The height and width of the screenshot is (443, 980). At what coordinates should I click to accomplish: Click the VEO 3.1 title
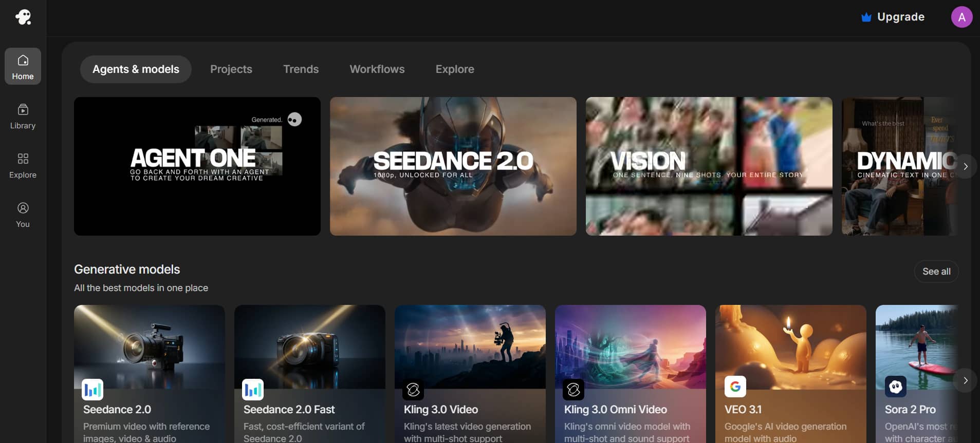click(x=743, y=410)
